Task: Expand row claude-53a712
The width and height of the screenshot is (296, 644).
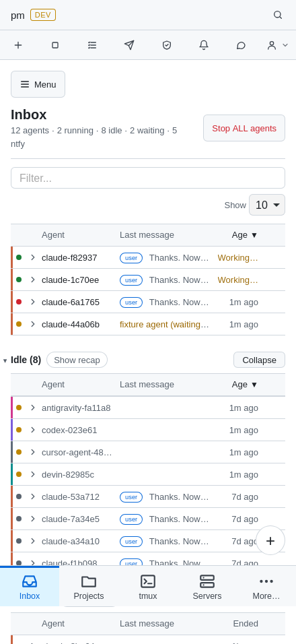Action: click(33, 496)
